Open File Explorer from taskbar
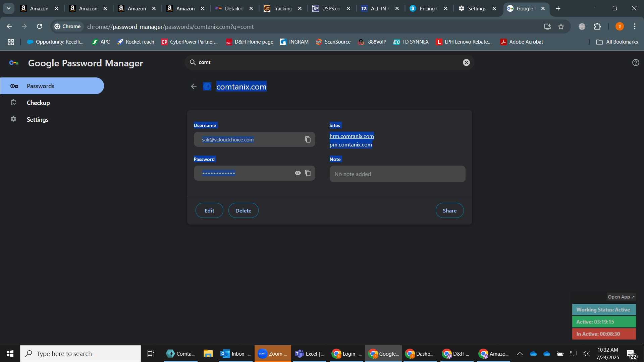Viewport: 644px width, 362px height. pyautogui.click(x=208, y=354)
